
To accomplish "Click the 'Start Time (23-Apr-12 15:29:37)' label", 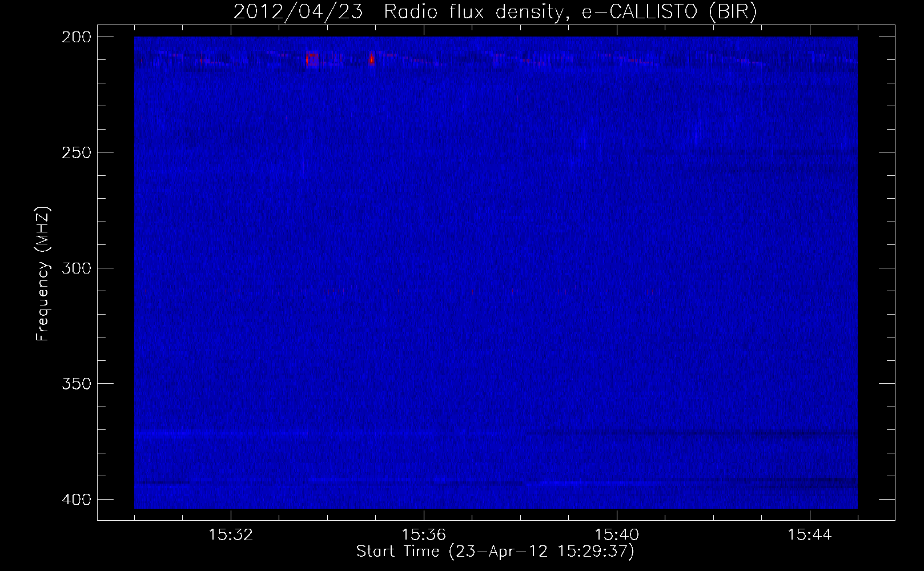I will (x=495, y=552).
